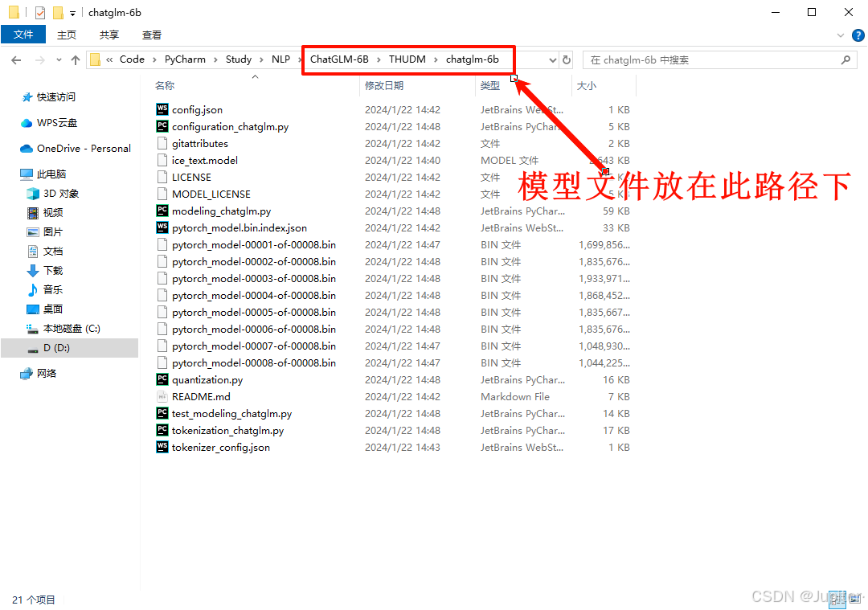Go up one folder level arrow
The width and height of the screenshot is (868, 610).
76,59
